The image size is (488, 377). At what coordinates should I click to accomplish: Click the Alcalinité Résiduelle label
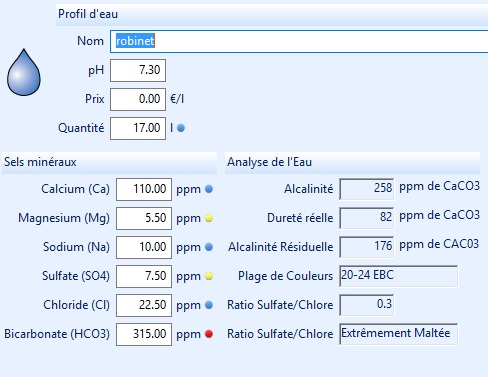[281, 247]
